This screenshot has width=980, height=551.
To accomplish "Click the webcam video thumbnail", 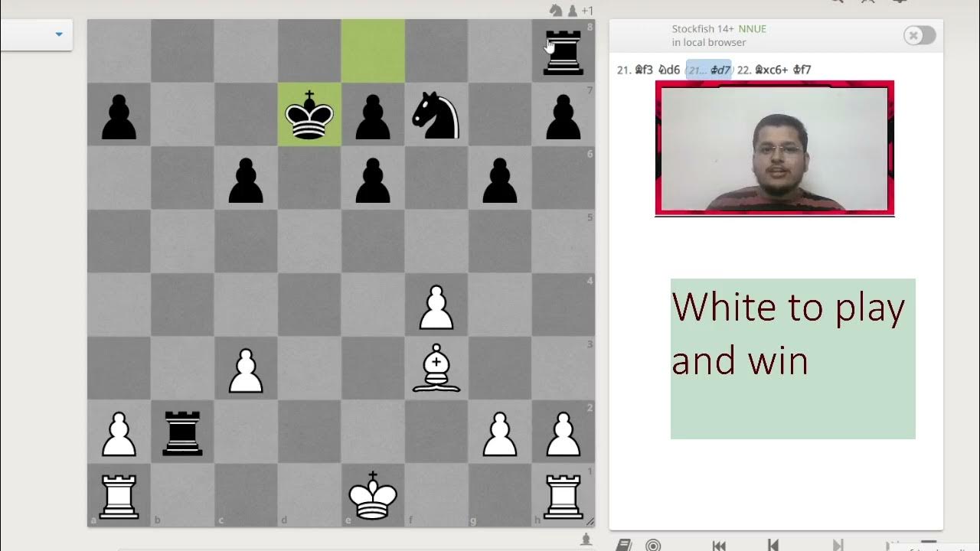I will pos(774,148).
